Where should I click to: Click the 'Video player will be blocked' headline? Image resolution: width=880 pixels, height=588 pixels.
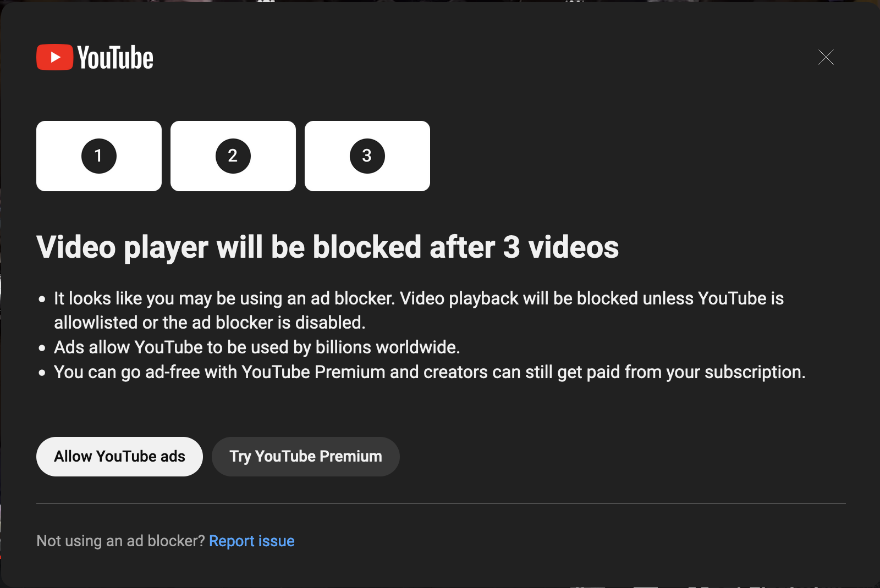[327, 247]
